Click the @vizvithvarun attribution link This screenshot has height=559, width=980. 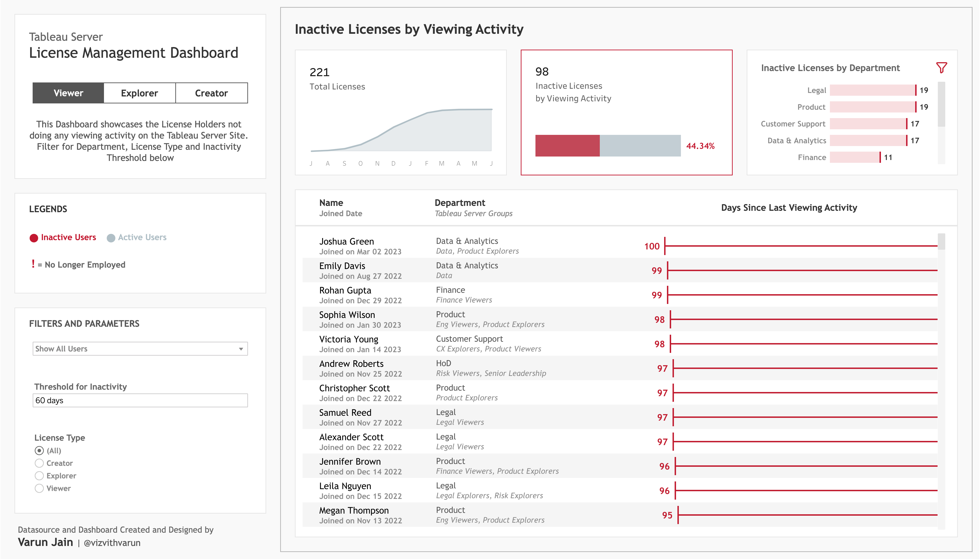[x=111, y=543]
